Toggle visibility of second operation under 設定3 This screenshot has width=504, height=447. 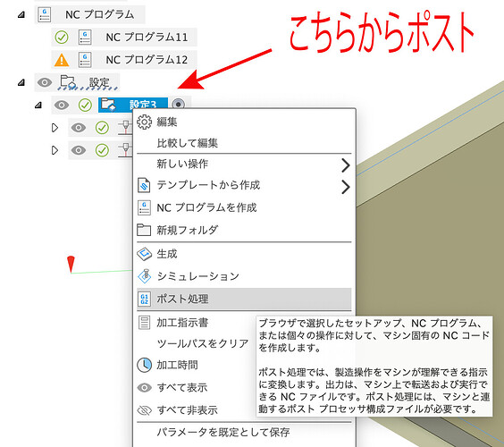point(79,150)
